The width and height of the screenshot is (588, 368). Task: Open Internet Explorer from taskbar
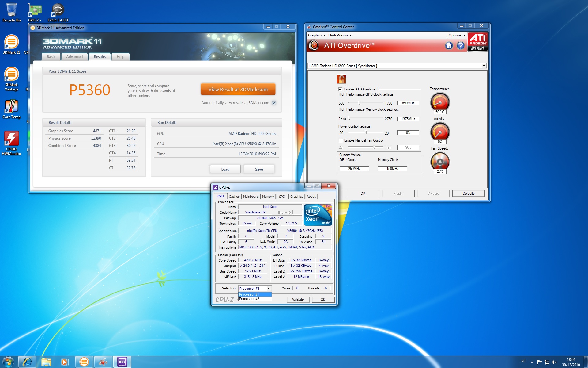point(27,362)
